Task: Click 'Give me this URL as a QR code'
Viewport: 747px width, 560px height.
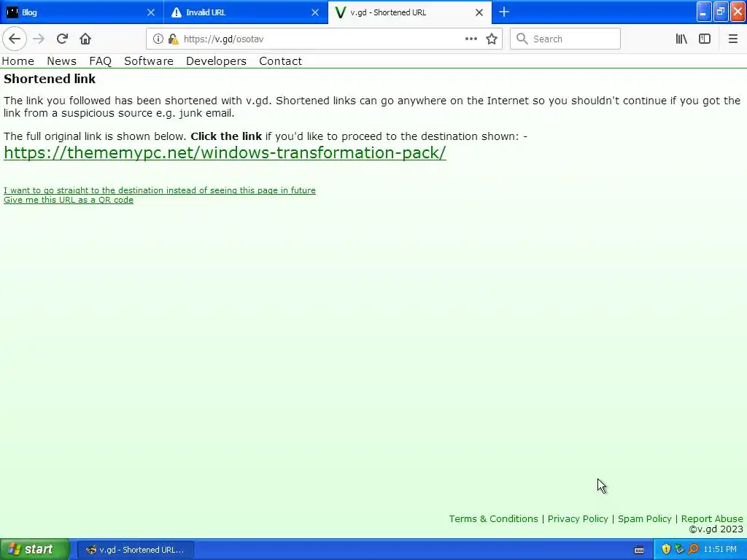Action: 69,200
